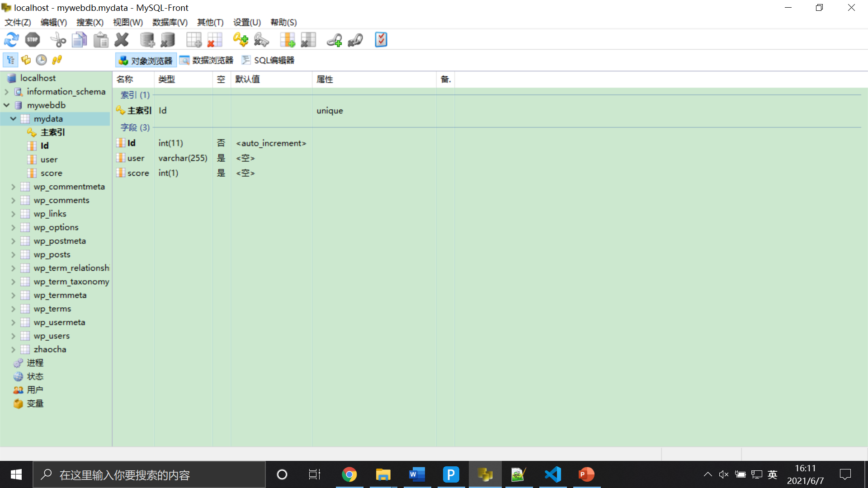Click the 属性 column header
The height and width of the screenshot is (488, 868).
(374, 80)
